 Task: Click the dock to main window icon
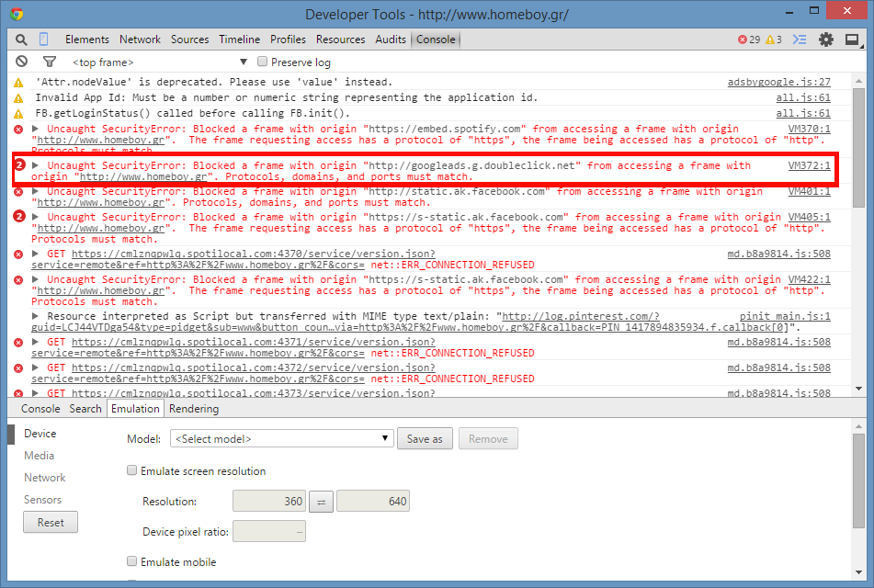tap(852, 40)
